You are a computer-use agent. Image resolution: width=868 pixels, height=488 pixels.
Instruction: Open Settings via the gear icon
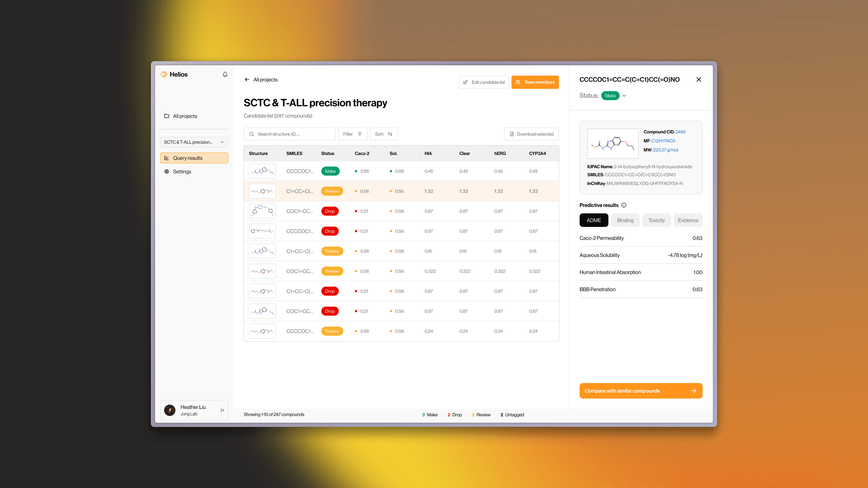click(x=167, y=171)
